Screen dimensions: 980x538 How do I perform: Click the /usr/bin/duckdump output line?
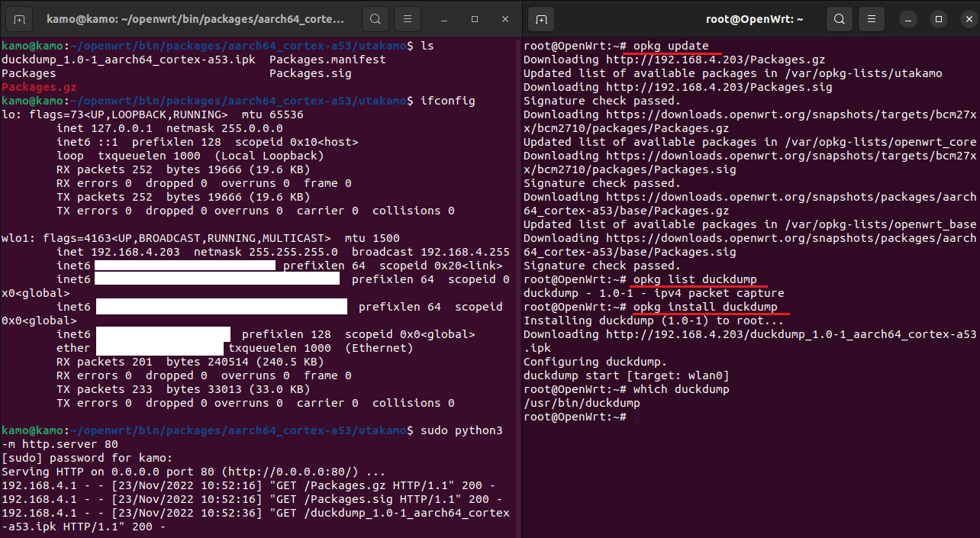[582, 403]
